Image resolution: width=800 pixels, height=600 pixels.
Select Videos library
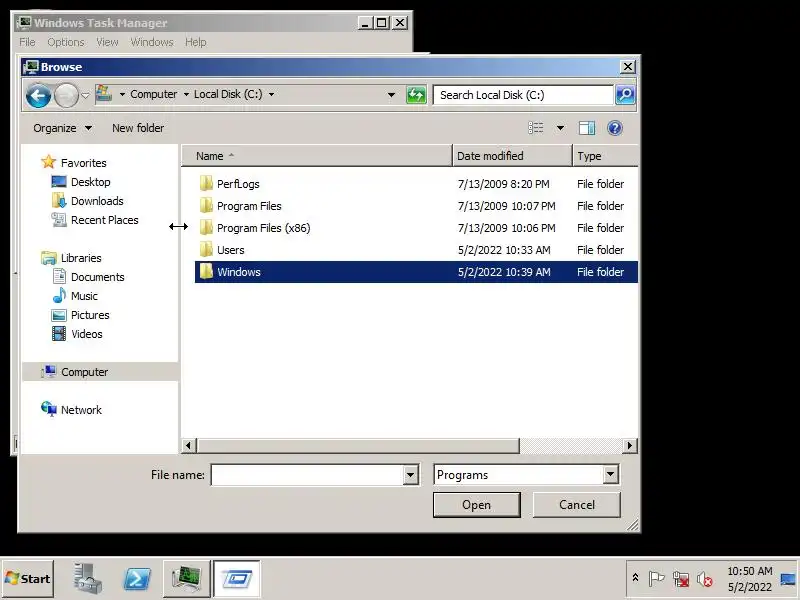point(86,334)
